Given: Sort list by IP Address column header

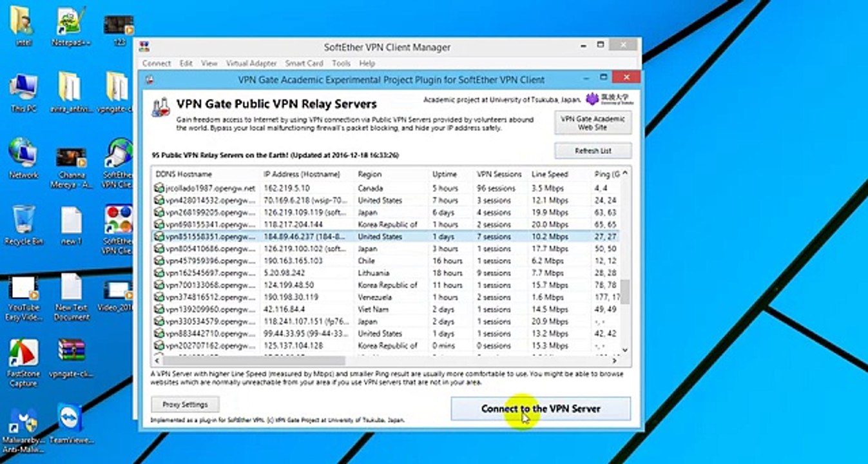Looking at the screenshot, I should [308, 174].
